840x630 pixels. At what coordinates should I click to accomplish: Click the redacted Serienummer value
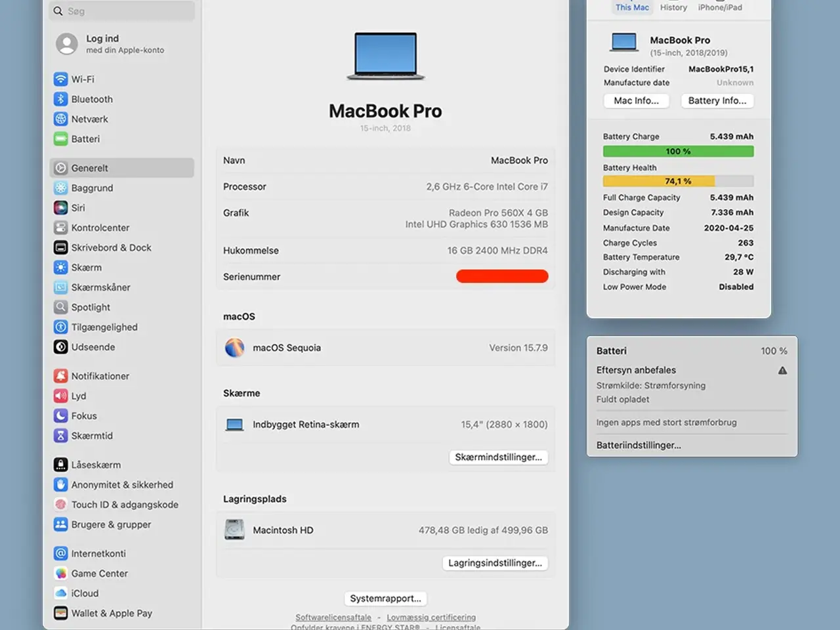point(502,276)
